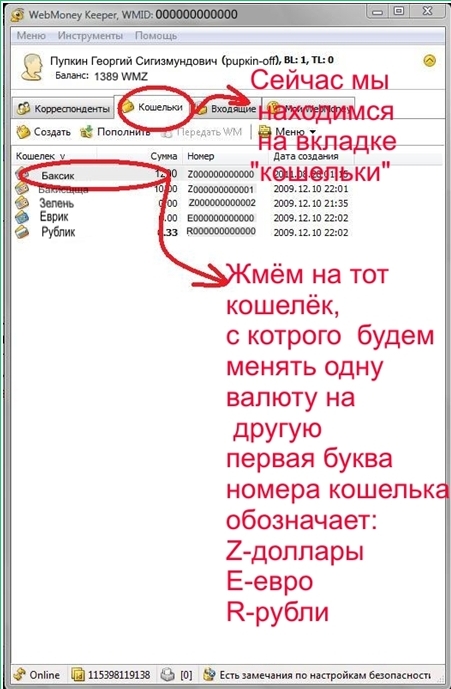Switch to the Корреспонденты tab

(x=63, y=108)
